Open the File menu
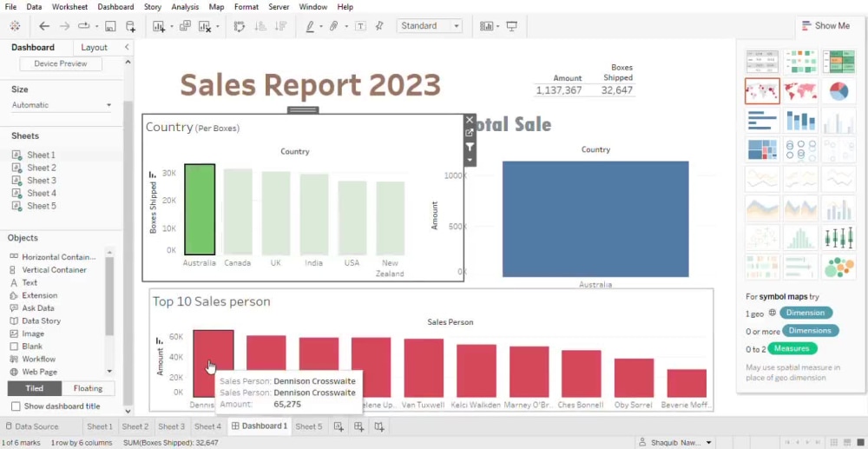Viewport: 868px width, 449px height. point(10,7)
